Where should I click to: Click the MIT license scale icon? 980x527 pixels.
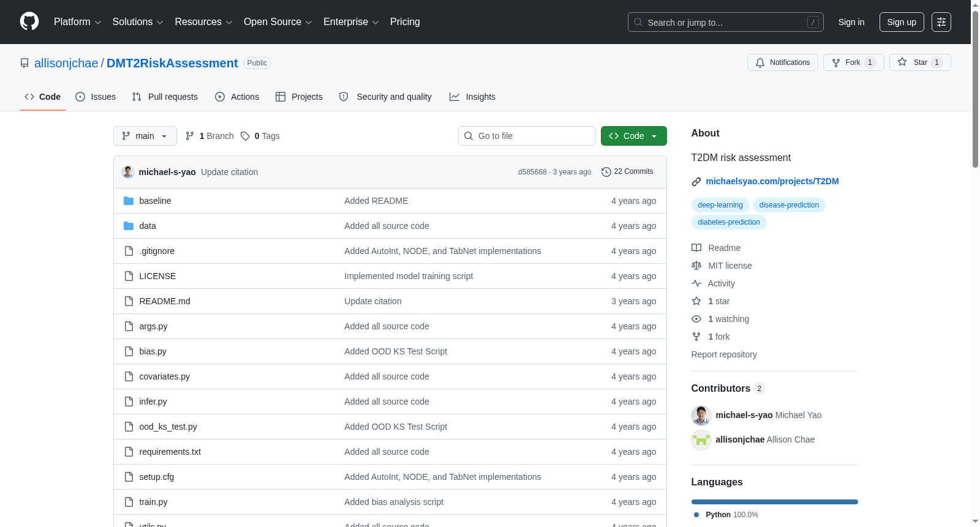(696, 266)
